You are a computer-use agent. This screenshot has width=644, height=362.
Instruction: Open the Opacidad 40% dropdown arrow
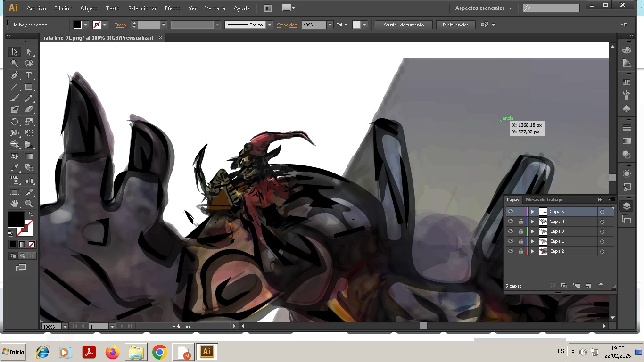[x=330, y=25]
